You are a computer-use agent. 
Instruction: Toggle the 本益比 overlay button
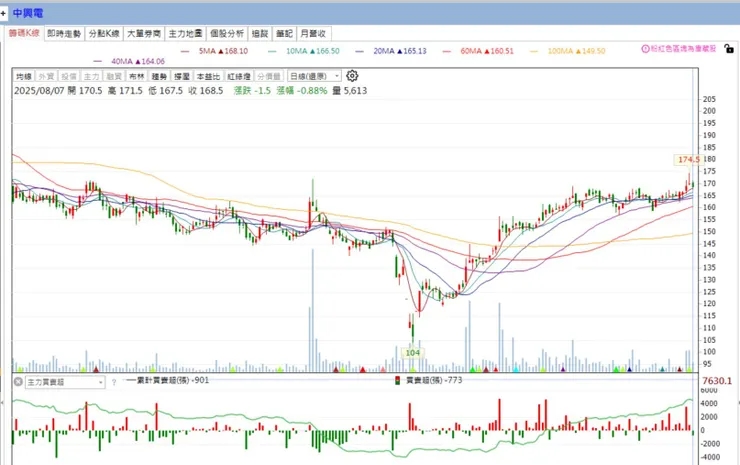208,76
